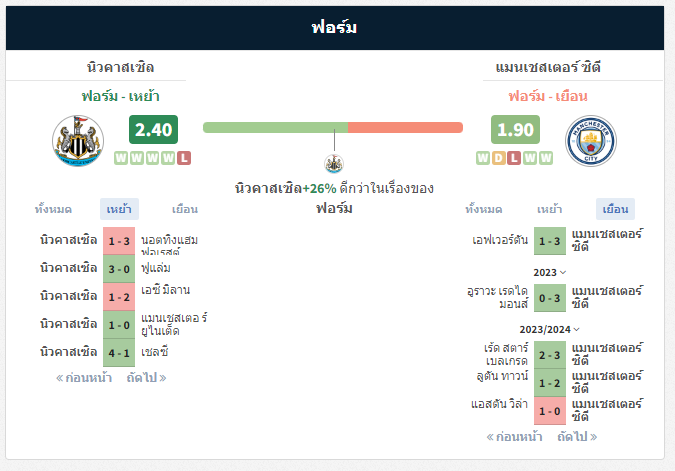Click ถัดไป link under Manchester City matches
Screen dimensions: 675x471
(577, 437)
